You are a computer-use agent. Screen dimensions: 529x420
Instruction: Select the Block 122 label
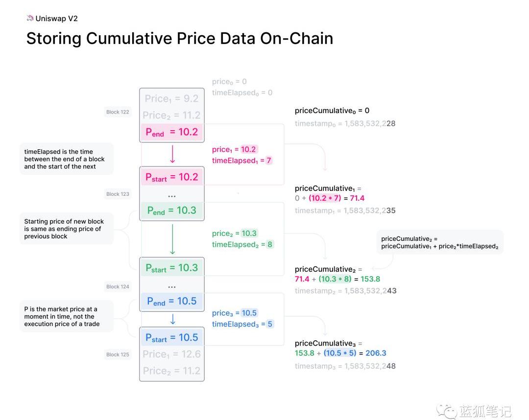118,112
